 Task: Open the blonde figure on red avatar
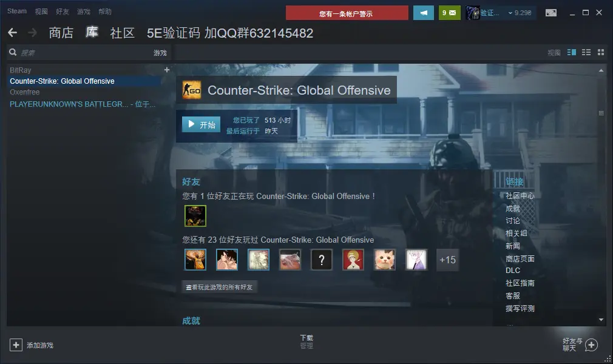[x=353, y=260]
